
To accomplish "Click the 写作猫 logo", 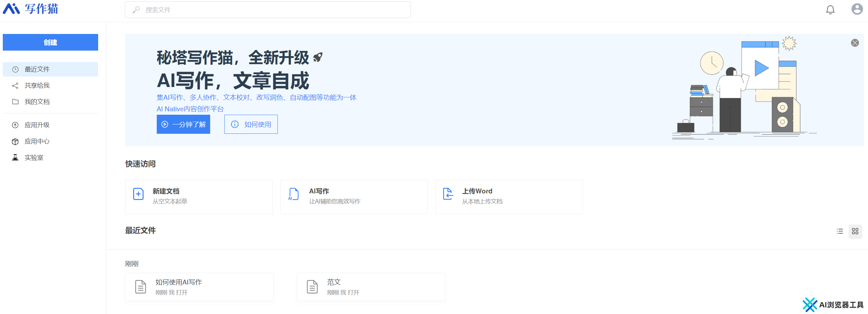I will [x=31, y=9].
